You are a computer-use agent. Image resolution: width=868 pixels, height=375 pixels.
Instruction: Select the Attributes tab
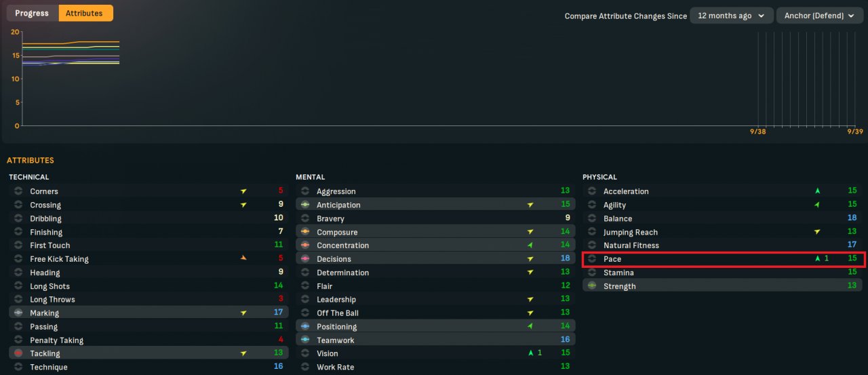84,13
